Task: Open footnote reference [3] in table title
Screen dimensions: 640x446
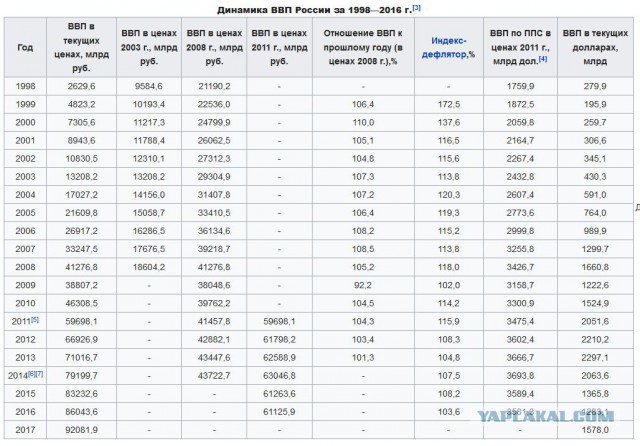Action: pyautogui.click(x=416, y=8)
